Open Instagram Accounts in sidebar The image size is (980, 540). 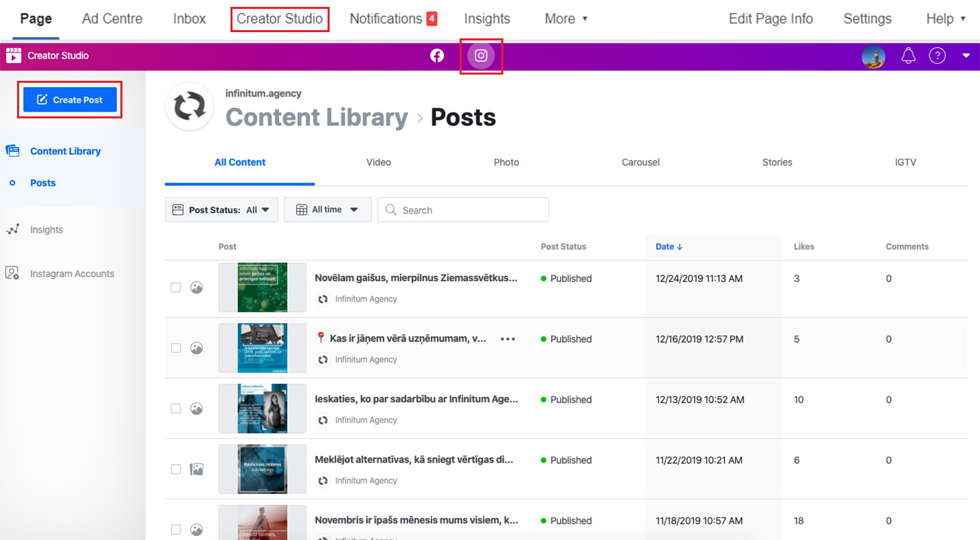[x=72, y=274]
